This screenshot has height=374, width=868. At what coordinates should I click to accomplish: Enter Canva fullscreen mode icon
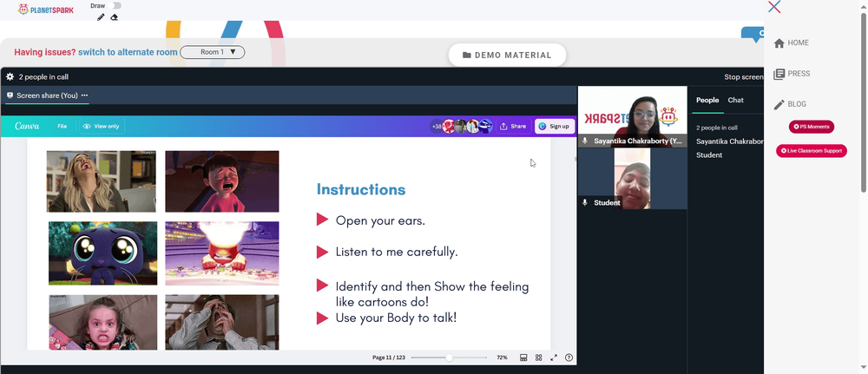554,358
